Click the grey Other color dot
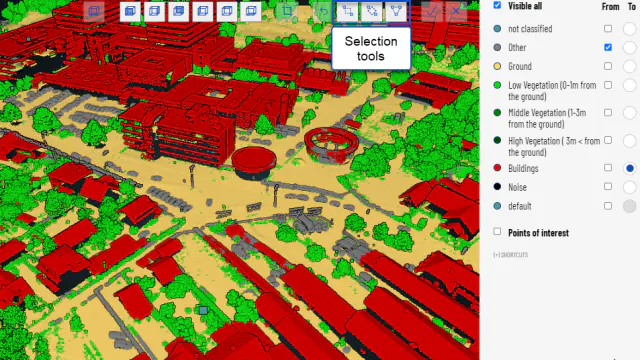This screenshot has height=360, width=640. pyautogui.click(x=497, y=47)
